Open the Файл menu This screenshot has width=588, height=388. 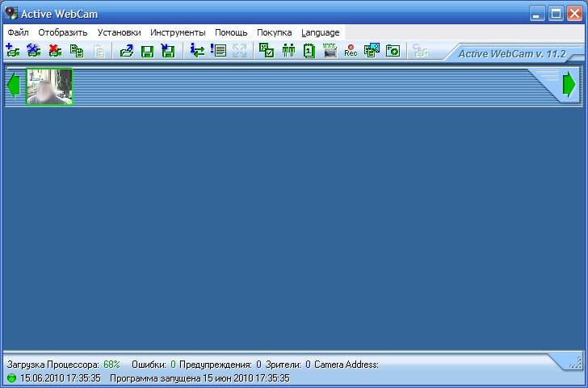18,32
